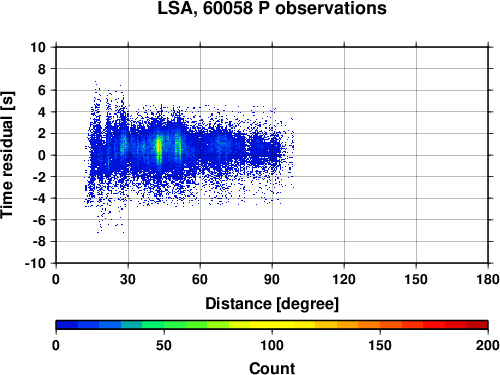Click the y-axis tick label 10

click(38, 47)
